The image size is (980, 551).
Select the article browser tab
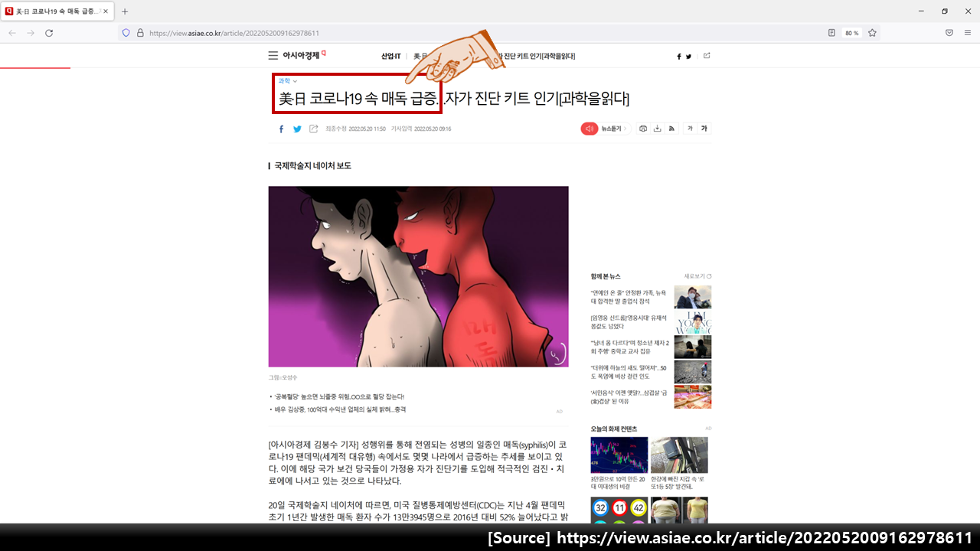coord(57,11)
